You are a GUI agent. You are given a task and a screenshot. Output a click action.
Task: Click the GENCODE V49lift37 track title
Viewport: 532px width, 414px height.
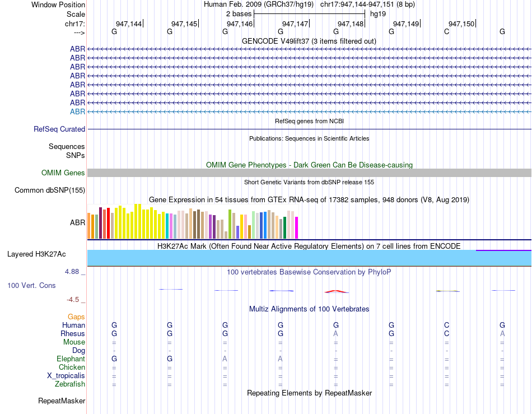pos(309,41)
